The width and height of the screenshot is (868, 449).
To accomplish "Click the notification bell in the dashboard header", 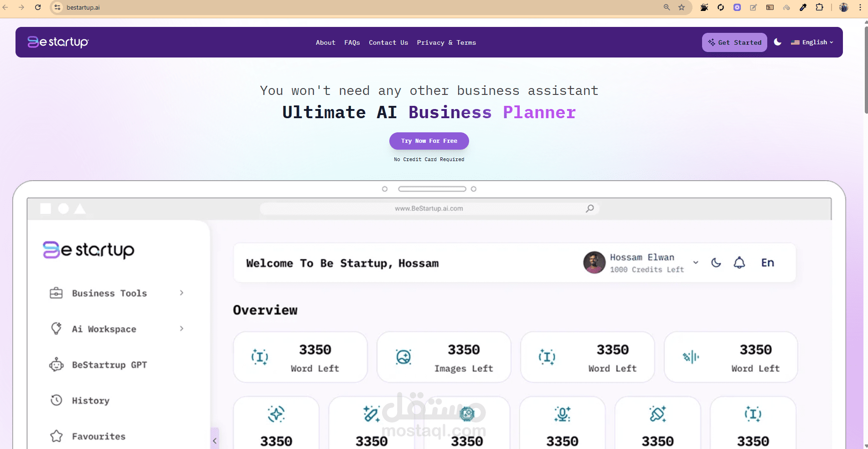I will [739, 263].
